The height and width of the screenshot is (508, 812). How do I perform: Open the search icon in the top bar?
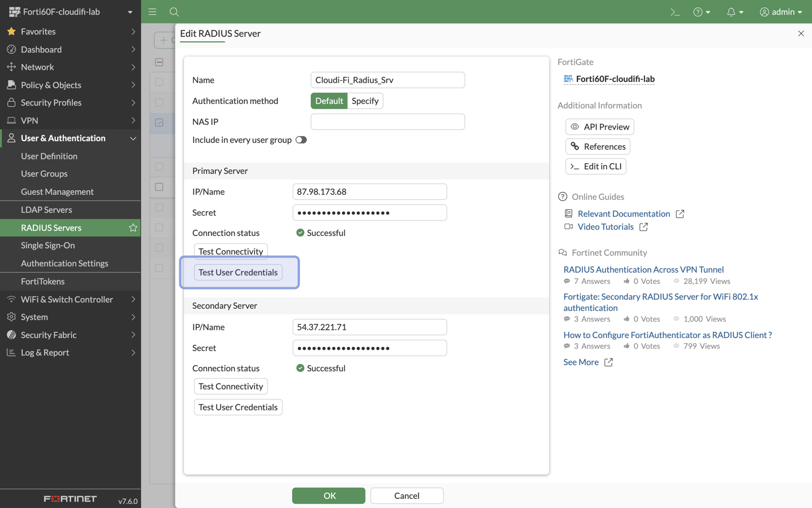coord(174,11)
